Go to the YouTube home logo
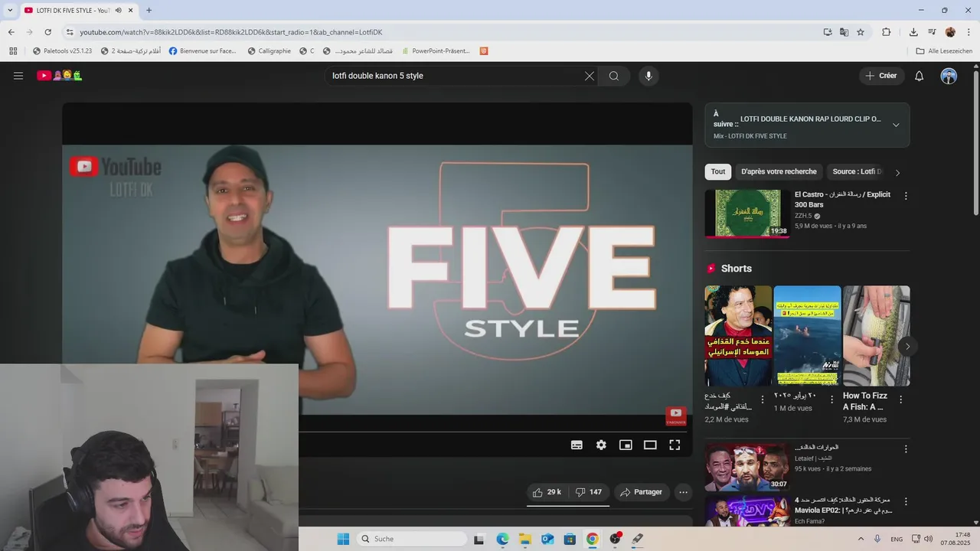 (60, 76)
